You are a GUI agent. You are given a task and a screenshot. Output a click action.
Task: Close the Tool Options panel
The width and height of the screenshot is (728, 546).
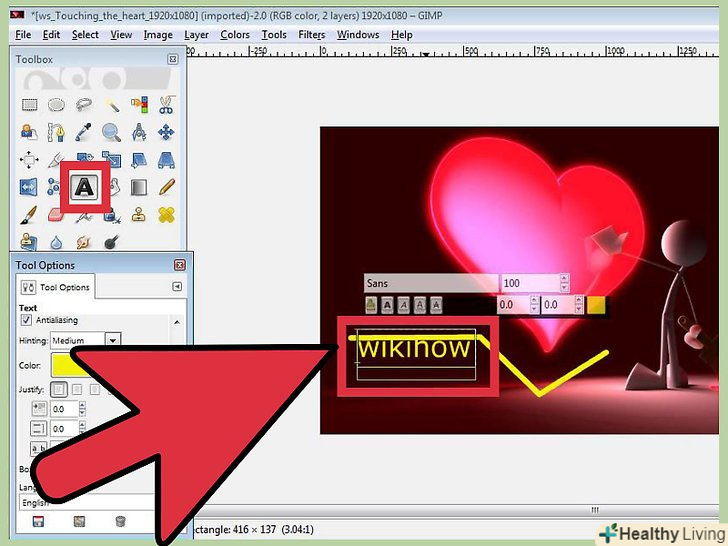179,265
